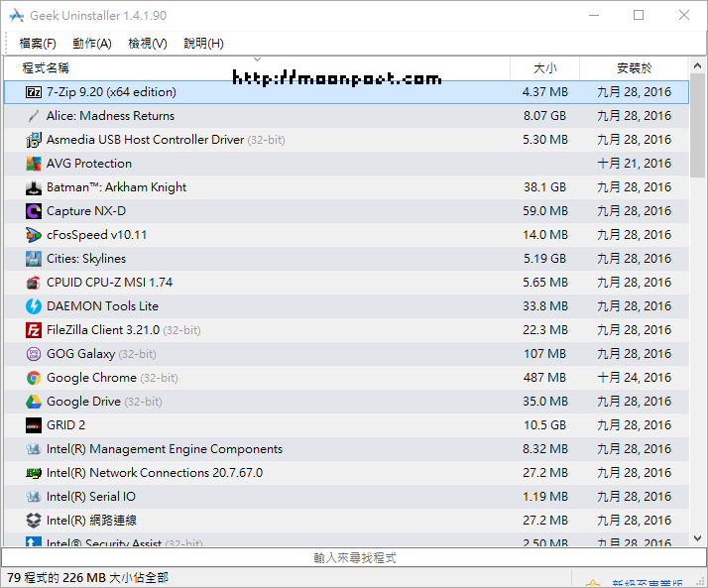Select the FileZilla Client 3.21.0 entry
Image resolution: width=708 pixels, height=588 pixels.
tap(347, 330)
